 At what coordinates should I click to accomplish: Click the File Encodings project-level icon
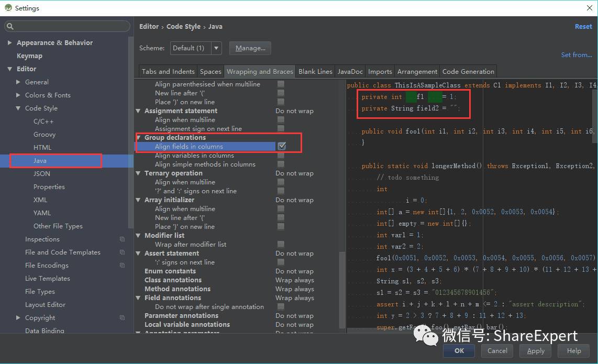tap(122, 265)
